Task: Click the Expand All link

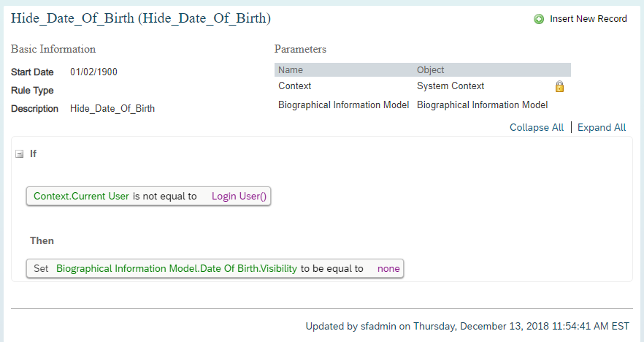Action: pos(602,127)
